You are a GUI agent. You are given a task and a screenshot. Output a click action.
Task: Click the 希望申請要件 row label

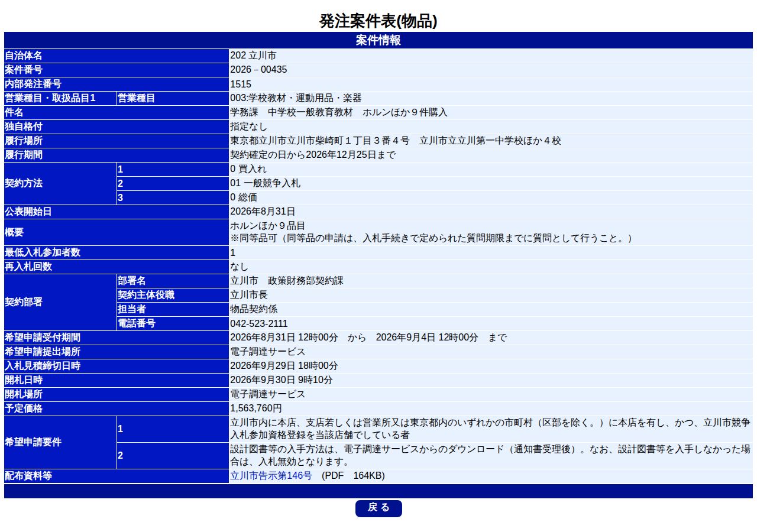tap(60, 442)
